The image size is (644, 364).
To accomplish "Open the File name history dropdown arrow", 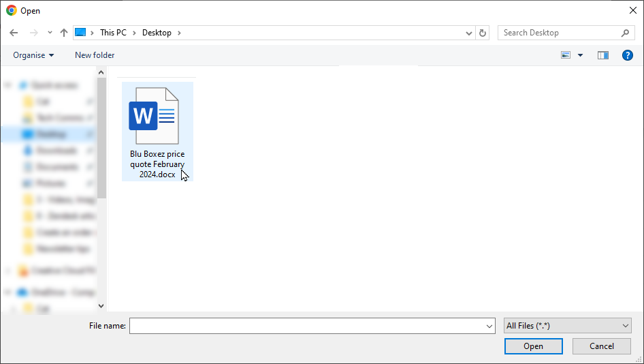I will tap(489, 326).
